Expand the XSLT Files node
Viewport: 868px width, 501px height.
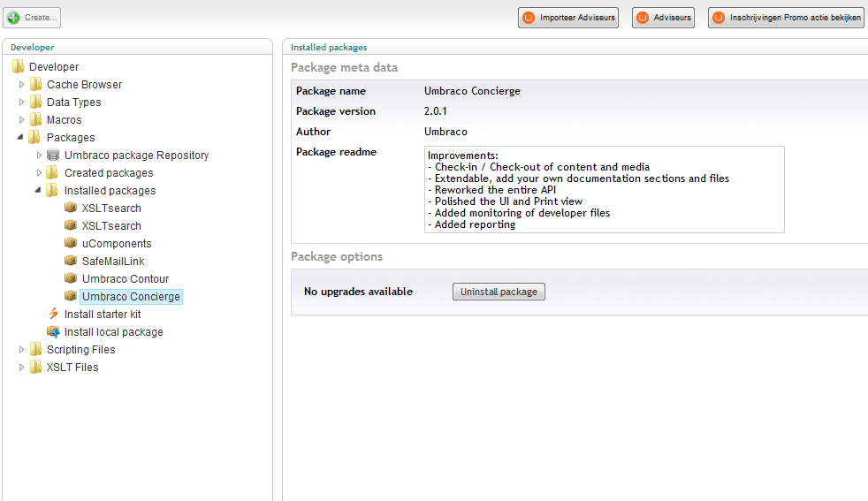click(21, 368)
